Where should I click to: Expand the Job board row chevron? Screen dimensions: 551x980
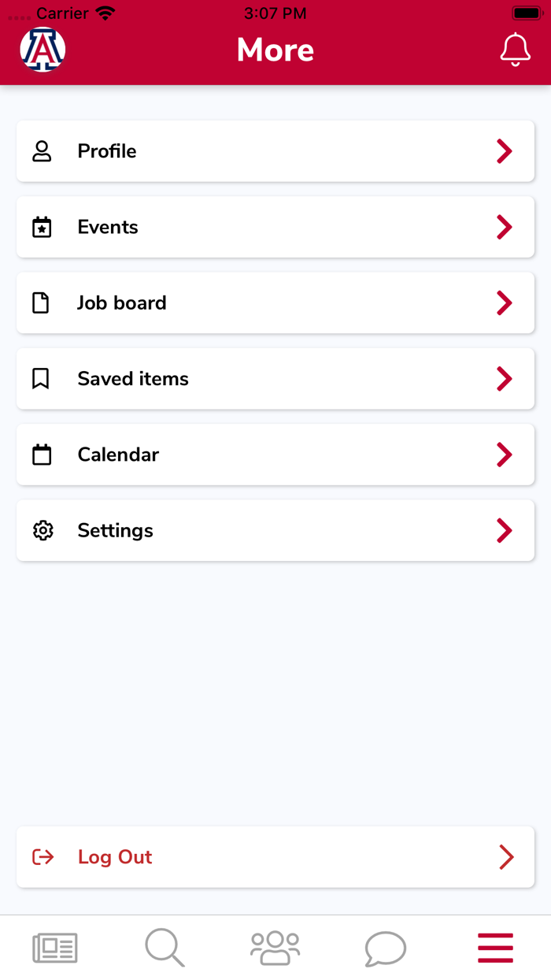point(505,303)
